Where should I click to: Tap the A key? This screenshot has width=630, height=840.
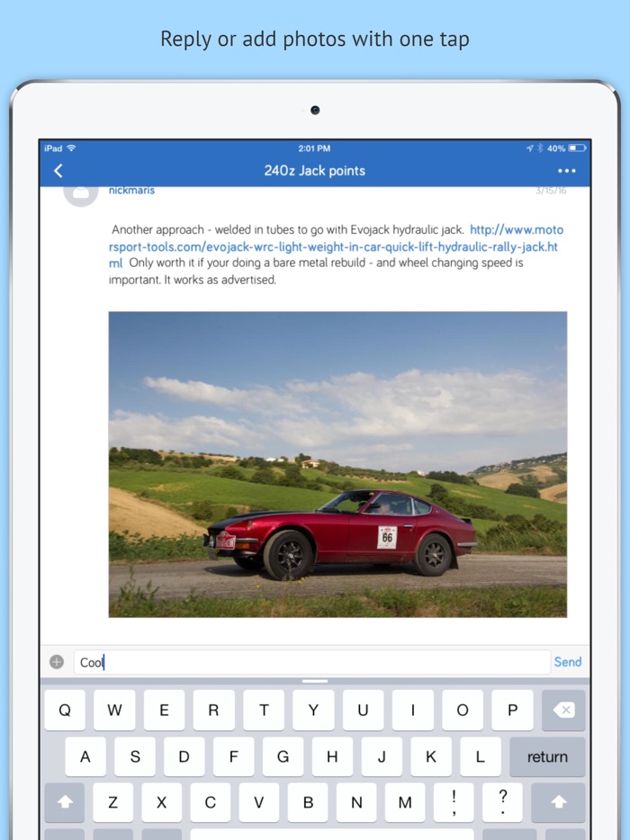coord(85,756)
